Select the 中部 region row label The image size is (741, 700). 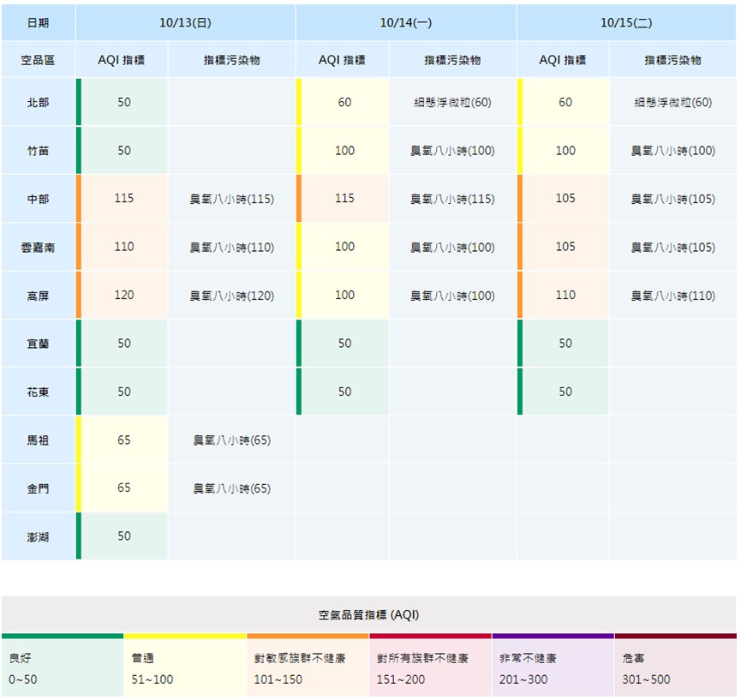tap(39, 199)
